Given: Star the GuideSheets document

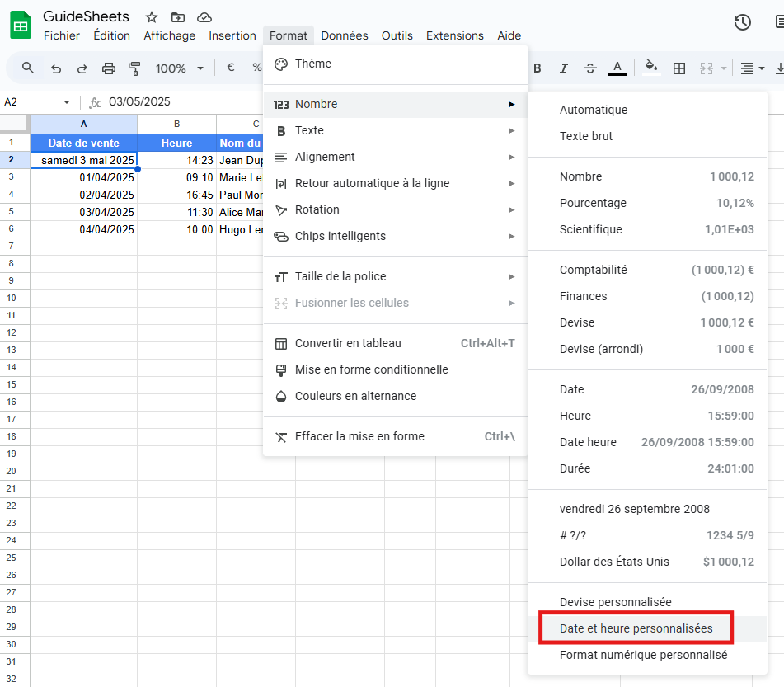Looking at the screenshot, I should click(x=152, y=17).
